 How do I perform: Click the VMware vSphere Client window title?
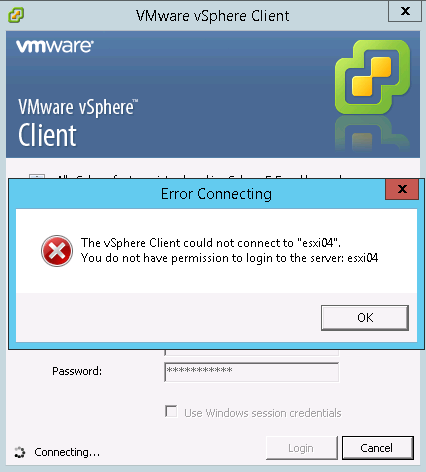[213, 16]
